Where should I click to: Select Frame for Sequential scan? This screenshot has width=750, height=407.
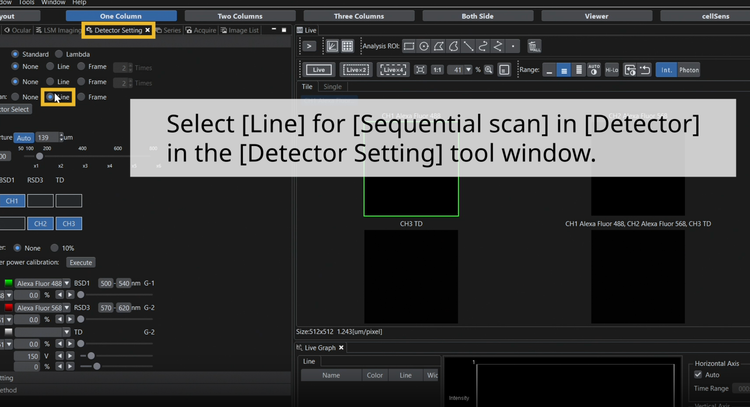point(82,97)
